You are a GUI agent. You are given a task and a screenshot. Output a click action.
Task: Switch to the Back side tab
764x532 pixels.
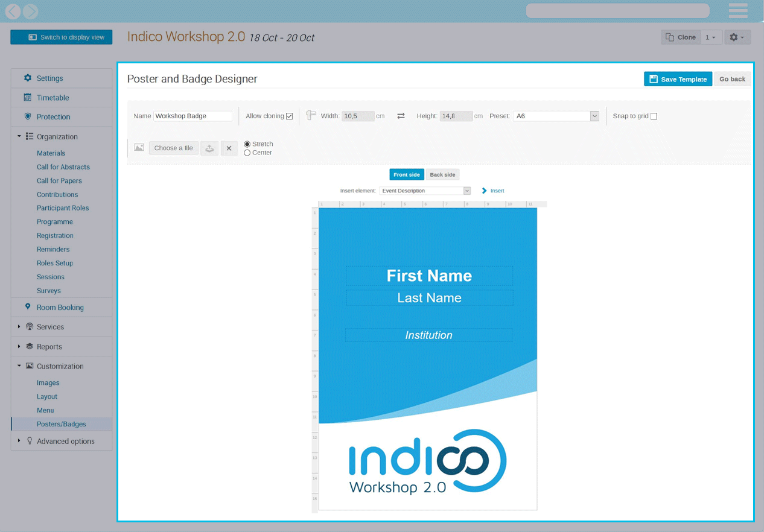442,175
